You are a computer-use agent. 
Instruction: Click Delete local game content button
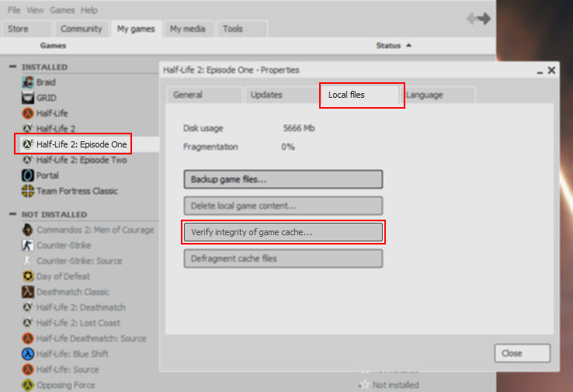[283, 206]
